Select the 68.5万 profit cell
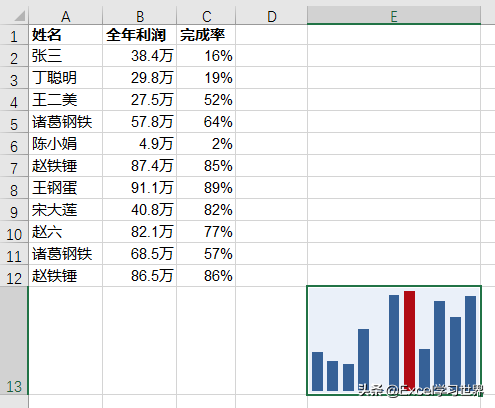495x408 pixels. point(140,254)
